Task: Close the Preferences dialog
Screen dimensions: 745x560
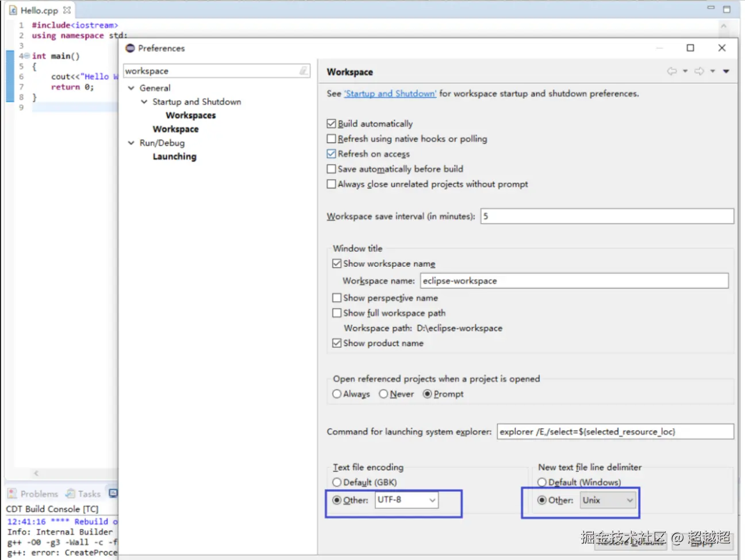Action: tap(722, 48)
